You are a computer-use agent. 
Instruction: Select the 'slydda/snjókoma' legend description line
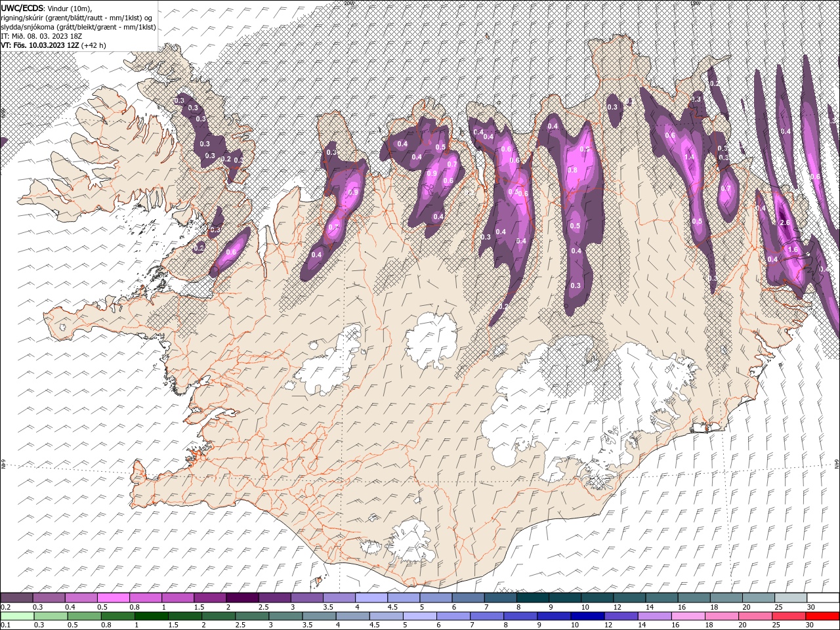[x=79, y=27]
